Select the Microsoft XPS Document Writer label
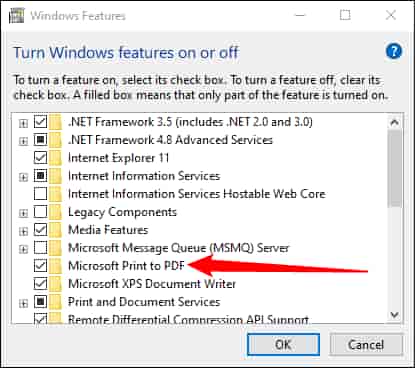This screenshot has width=415, height=368. click(152, 284)
